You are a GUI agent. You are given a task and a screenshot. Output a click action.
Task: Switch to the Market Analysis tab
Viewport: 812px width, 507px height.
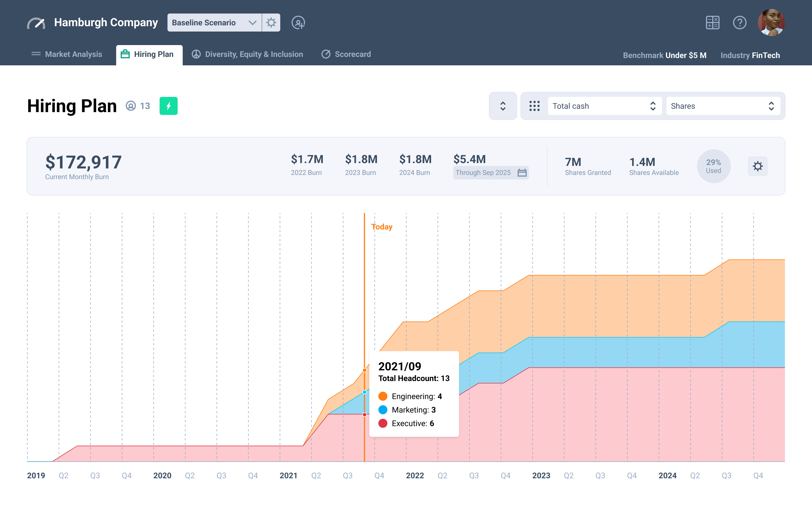pyautogui.click(x=73, y=54)
